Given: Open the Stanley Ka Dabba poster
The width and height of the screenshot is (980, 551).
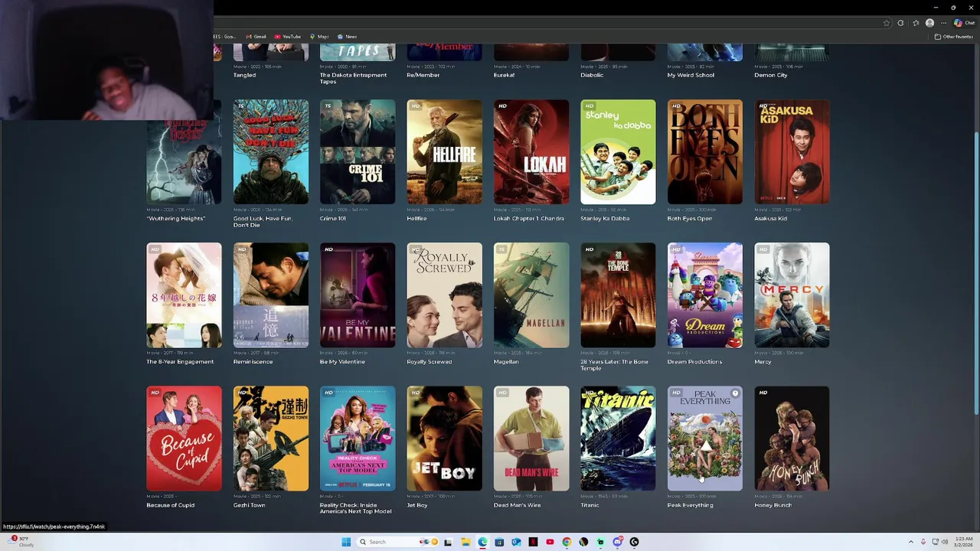Looking at the screenshot, I should click(x=618, y=152).
